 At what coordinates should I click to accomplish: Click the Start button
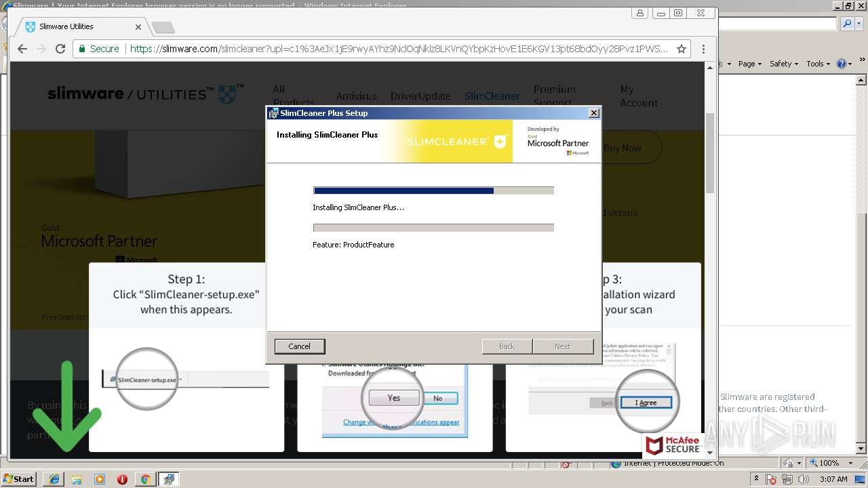18,479
